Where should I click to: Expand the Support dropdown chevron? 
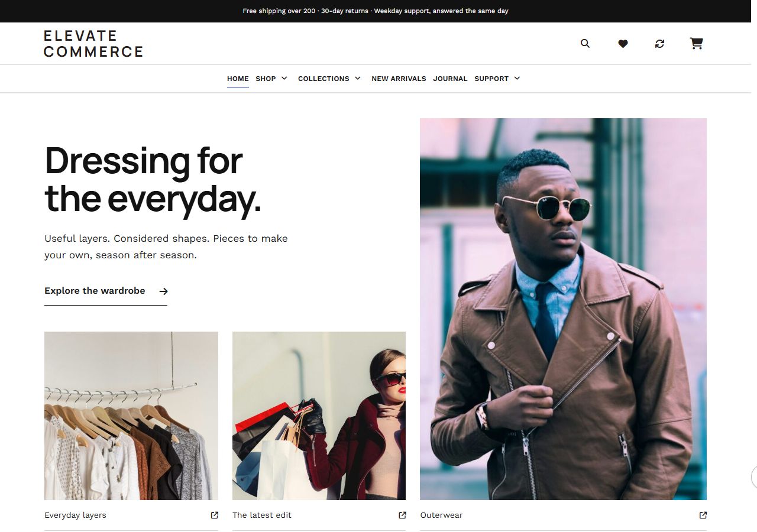(x=517, y=78)
